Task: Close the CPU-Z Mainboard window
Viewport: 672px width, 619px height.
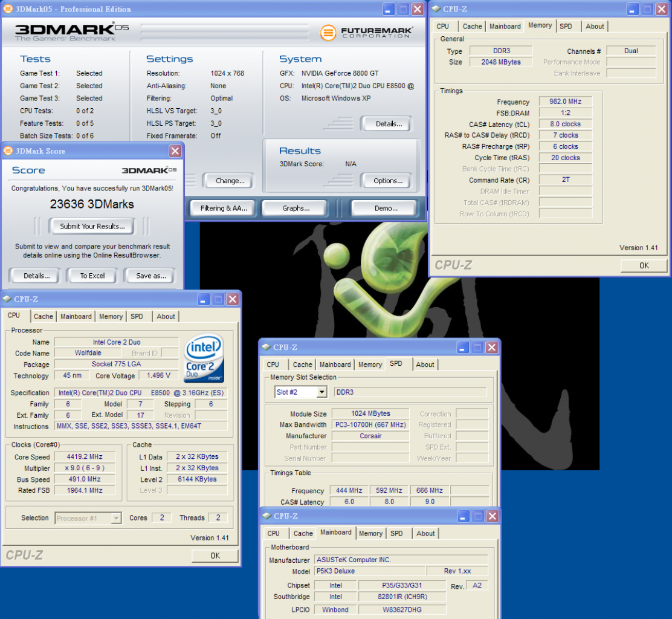Action: (493, 516)
